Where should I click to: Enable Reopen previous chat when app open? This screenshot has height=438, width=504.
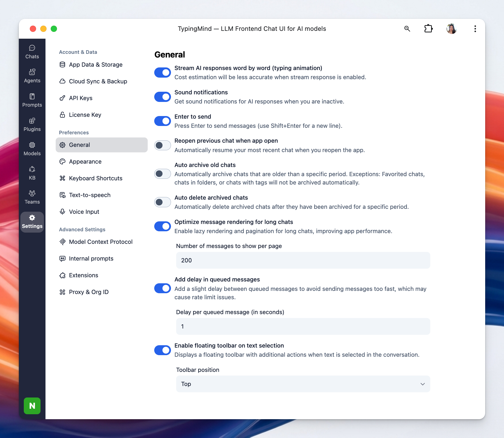click(162, 145)
